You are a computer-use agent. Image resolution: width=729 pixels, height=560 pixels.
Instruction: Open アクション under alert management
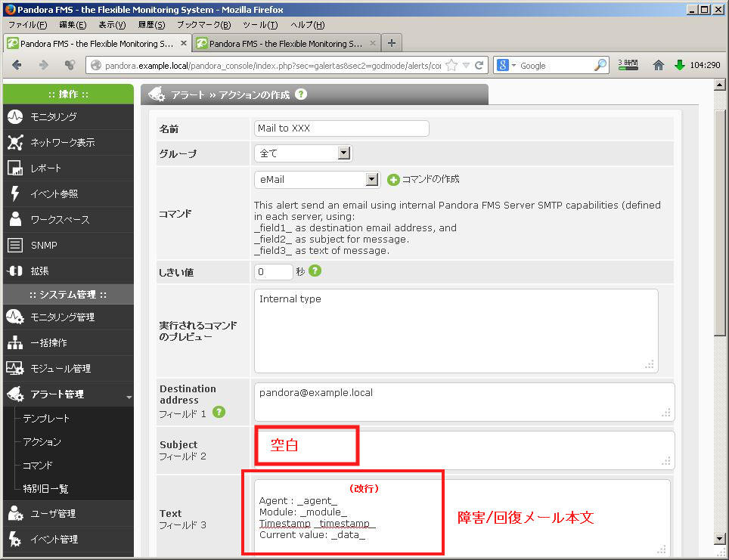[42, 442]
